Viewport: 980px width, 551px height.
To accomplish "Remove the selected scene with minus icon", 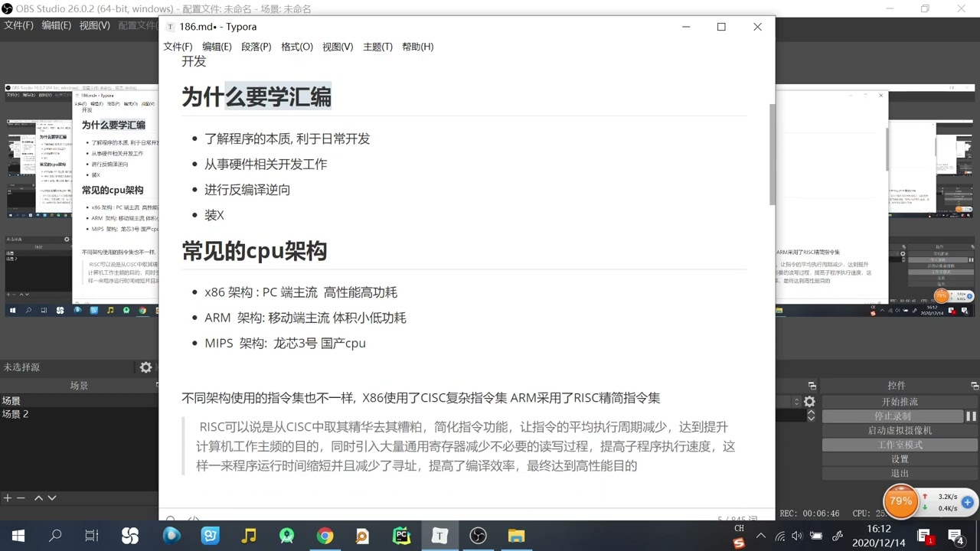I will click(21, 497).
